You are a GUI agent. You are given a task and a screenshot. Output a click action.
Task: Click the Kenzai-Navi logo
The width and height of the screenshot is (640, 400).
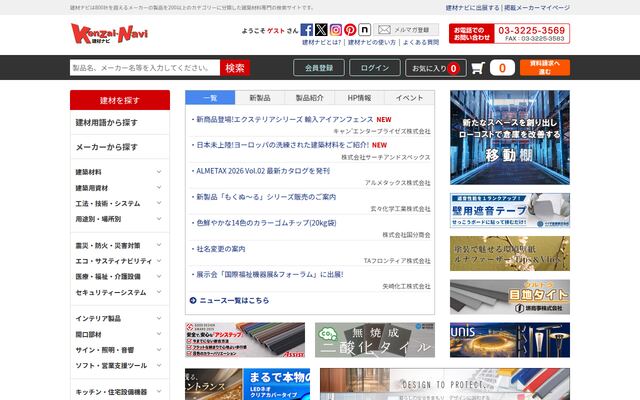coord(109,33)
